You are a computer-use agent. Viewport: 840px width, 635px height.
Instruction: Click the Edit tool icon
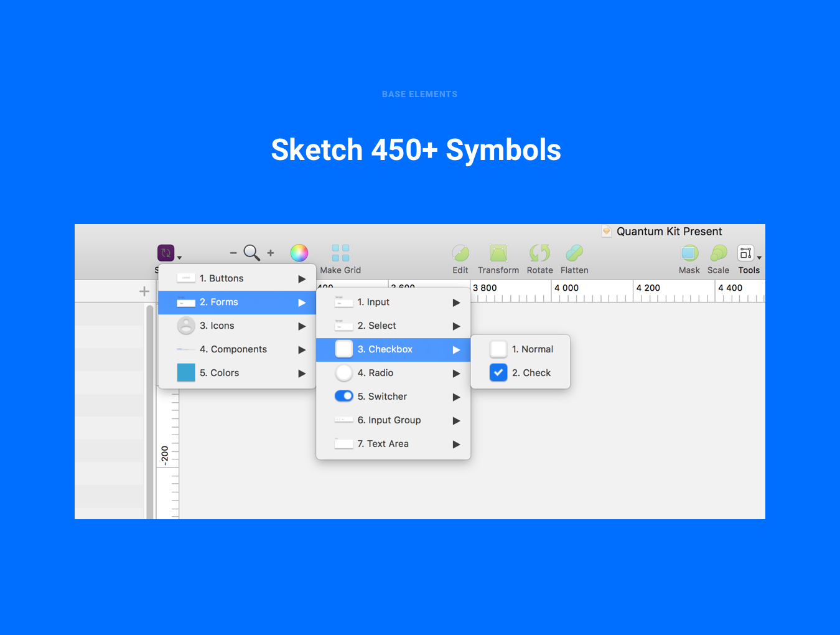tap(460, 253)
